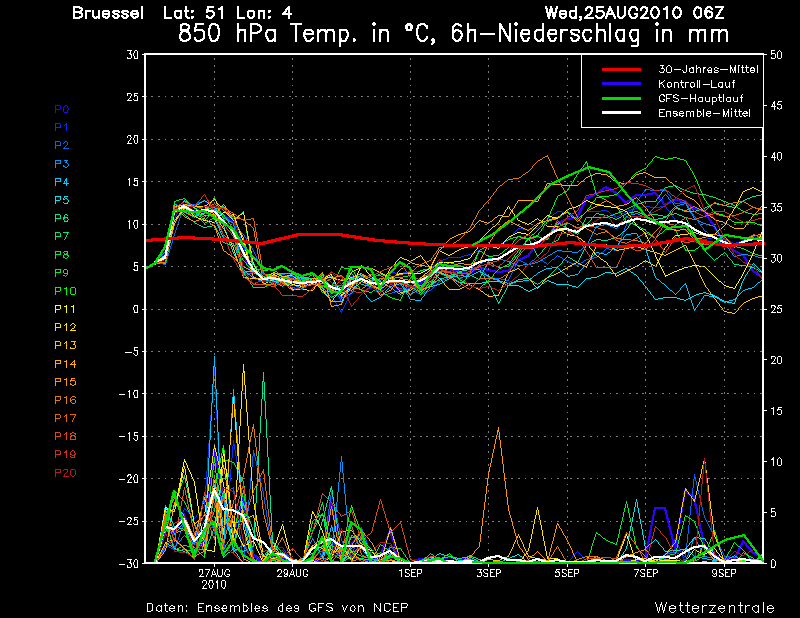Select the Kontroll-Lauf legend text
The width and height of the screenshot is (800, 618).
(x=696, y=84)
